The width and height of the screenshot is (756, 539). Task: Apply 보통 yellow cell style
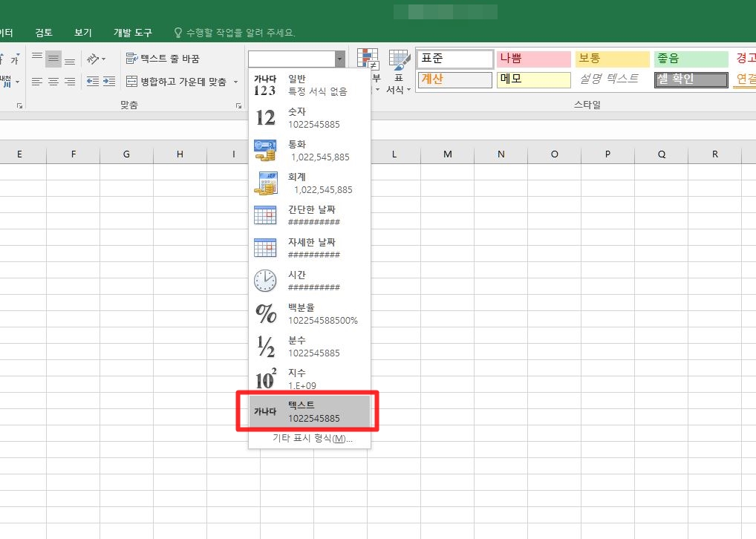coord(613,59)
